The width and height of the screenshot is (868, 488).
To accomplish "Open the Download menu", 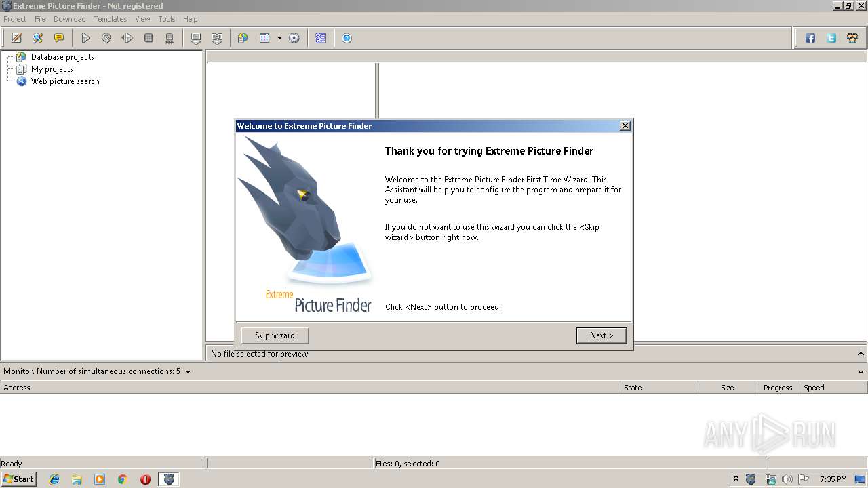I will pos(70,19).
